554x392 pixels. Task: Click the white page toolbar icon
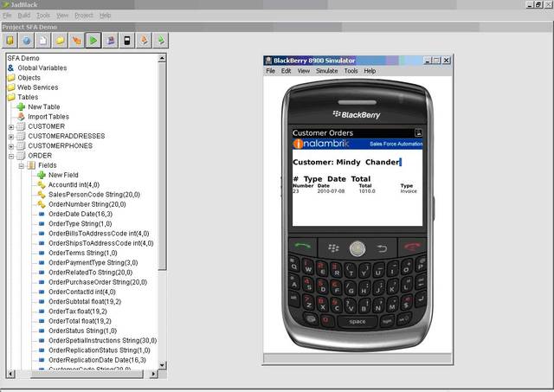click(x=43, y=41)
